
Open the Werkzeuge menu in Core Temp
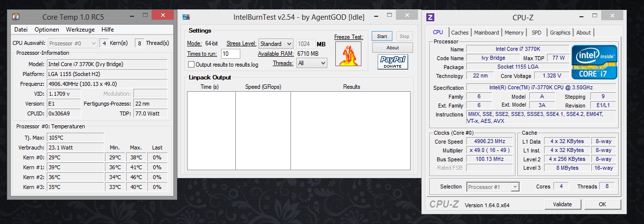tap(80, 30)
